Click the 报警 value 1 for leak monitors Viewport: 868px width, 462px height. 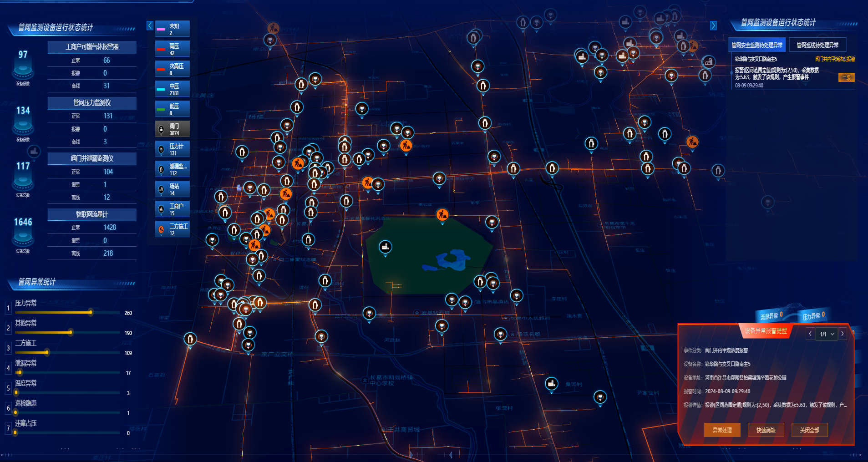click(x=105, y=185)
